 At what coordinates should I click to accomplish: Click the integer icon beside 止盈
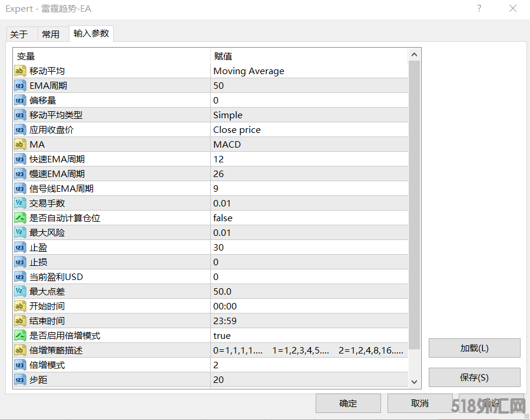(19, 248)
